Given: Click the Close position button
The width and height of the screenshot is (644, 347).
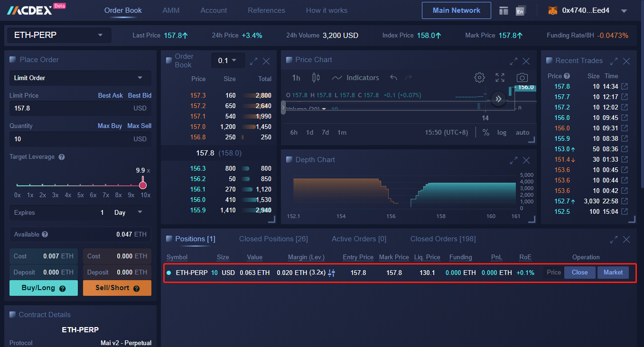Looking at the screenshot, I should 579,273.
